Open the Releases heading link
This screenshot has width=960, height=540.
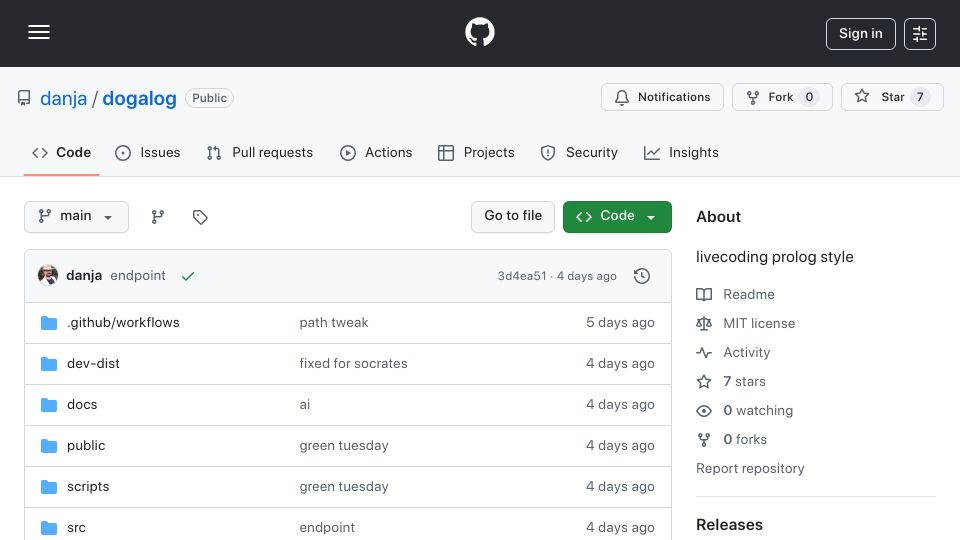pyautogui.click(x=729, y=525)
